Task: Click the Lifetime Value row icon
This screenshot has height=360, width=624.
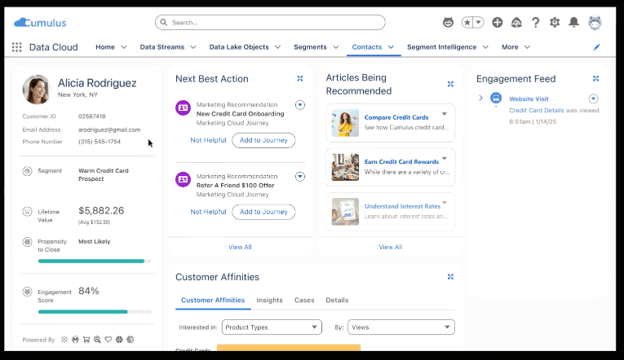Action: (x=27, y=212)
